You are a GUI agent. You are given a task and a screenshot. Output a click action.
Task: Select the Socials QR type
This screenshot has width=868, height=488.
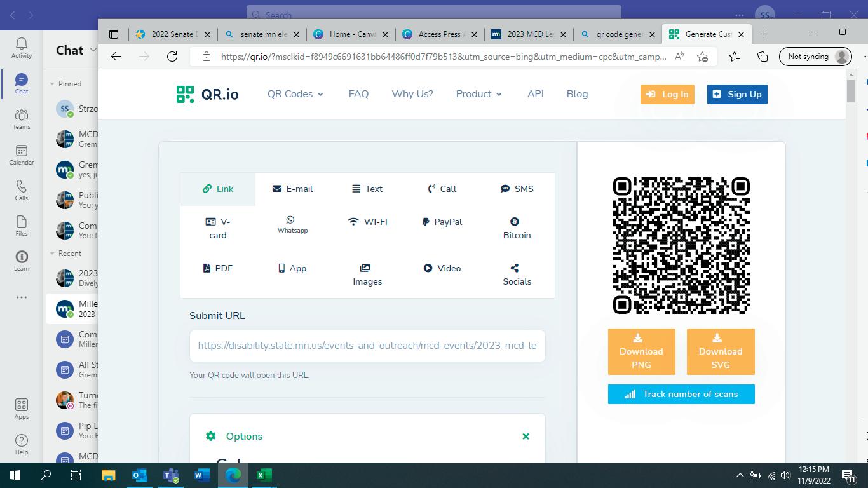517,274
